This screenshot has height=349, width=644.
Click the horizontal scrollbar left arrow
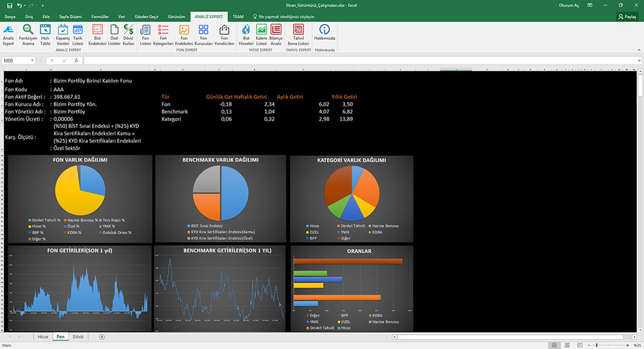click(x=395, y=337)
